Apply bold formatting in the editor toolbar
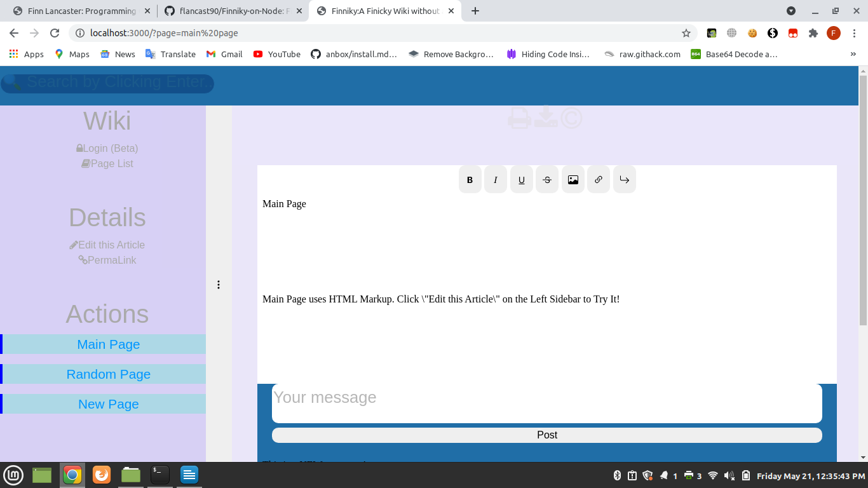The image size is (868, 488). tap(470, 180)
